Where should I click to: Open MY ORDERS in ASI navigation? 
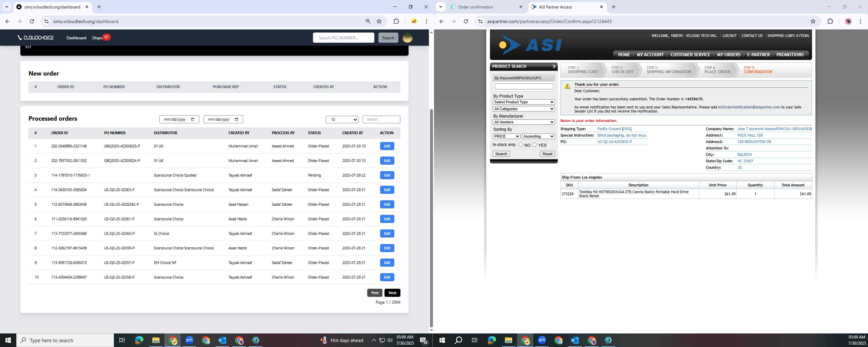point(729,55)
